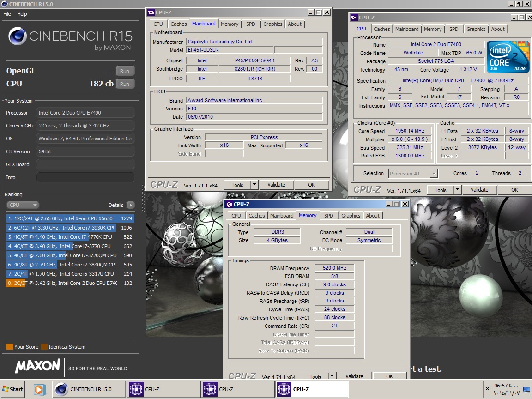Click OK in CPU window
This screenshot has height=399, width=532.
pos(515,190)
